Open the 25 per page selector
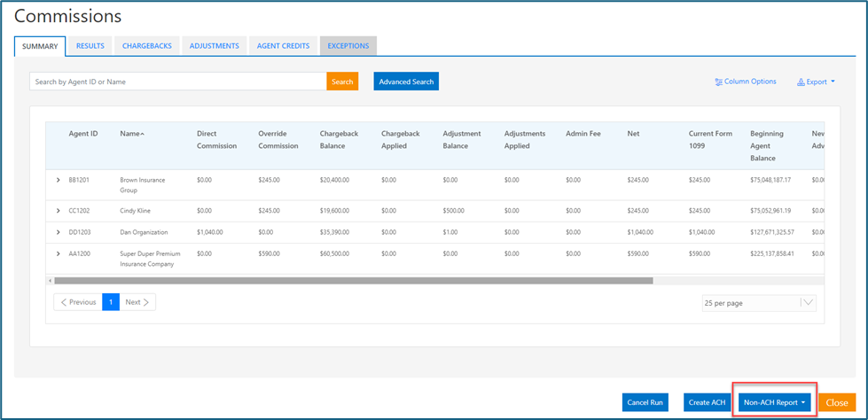The image size is (868, 420). click(x=758, y=303)
